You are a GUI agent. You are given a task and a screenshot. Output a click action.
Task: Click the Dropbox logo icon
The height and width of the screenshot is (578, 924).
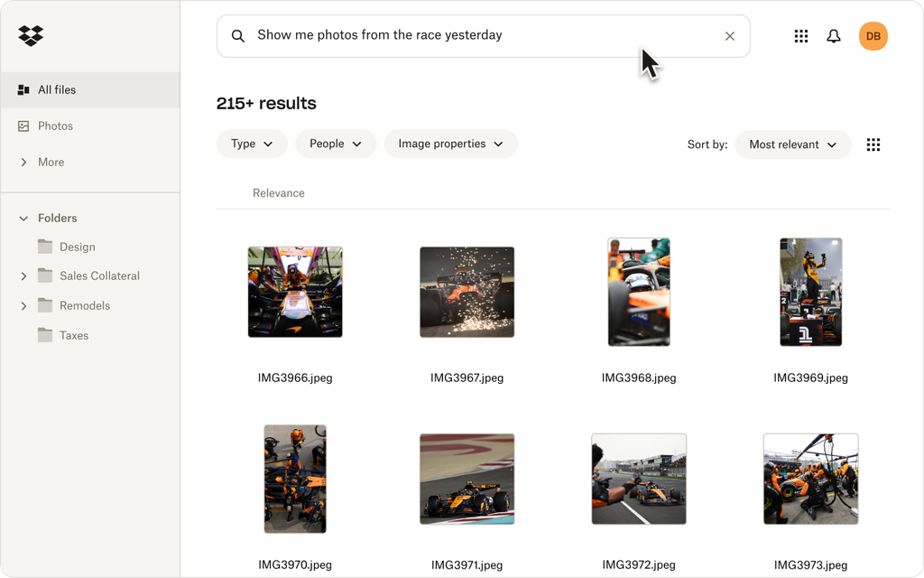tap(31, 36)
